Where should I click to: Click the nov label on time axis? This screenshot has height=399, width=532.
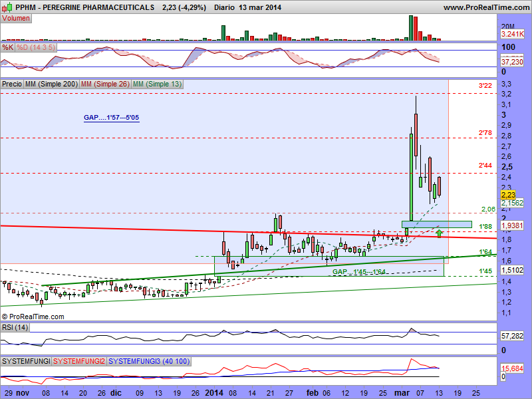(23, 393)
